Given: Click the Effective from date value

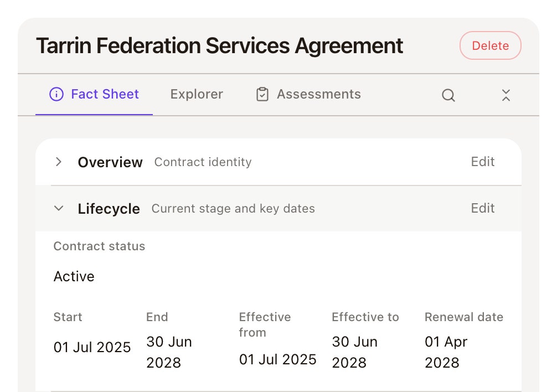Looking at the screenshot, I should (277, 359).
